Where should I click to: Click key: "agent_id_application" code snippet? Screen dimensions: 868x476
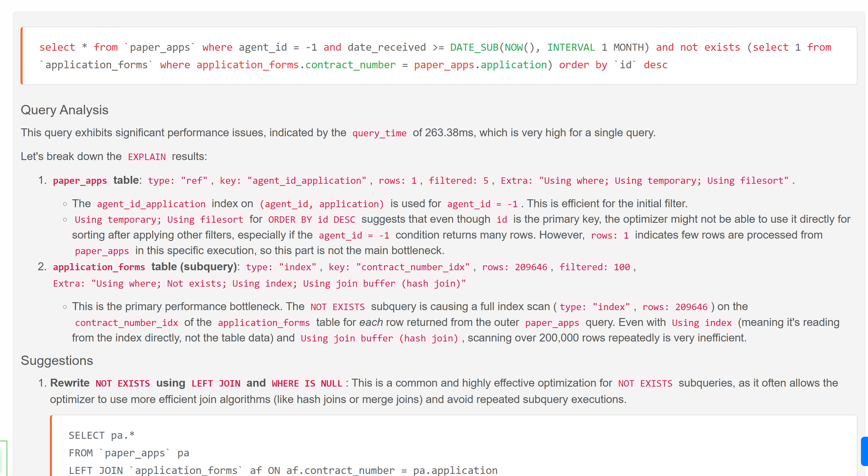293,181
